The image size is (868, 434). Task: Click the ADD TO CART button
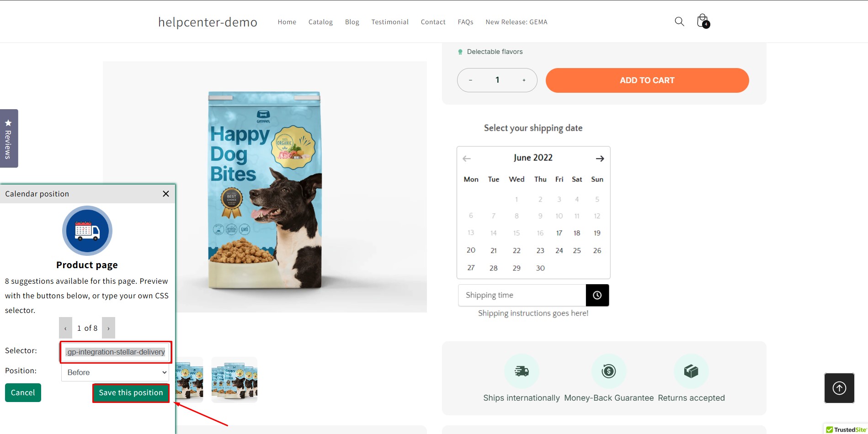coord(647,80)
